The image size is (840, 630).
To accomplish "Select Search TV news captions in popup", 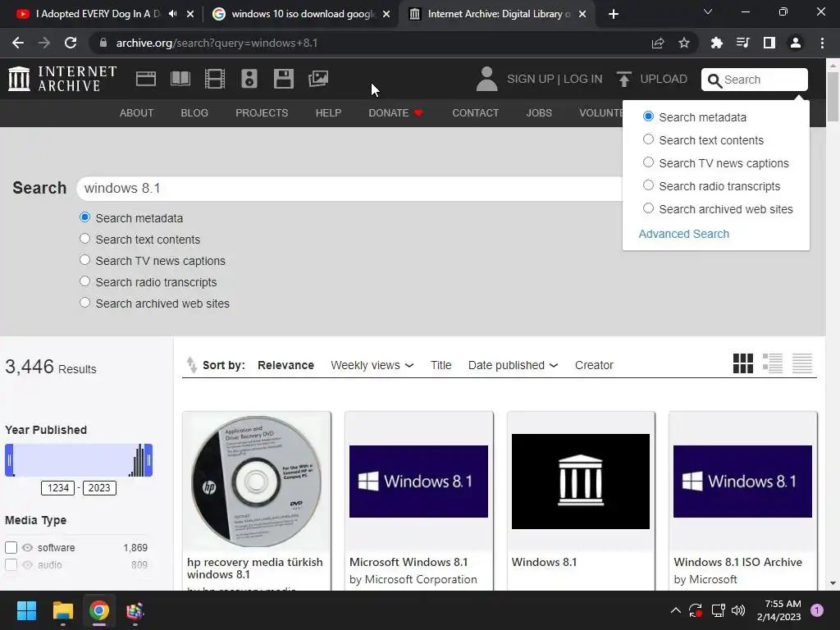I will 648,162.
